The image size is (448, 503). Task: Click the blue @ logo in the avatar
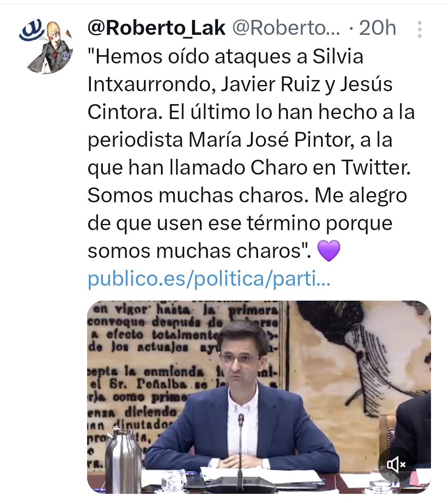point(32,29)
